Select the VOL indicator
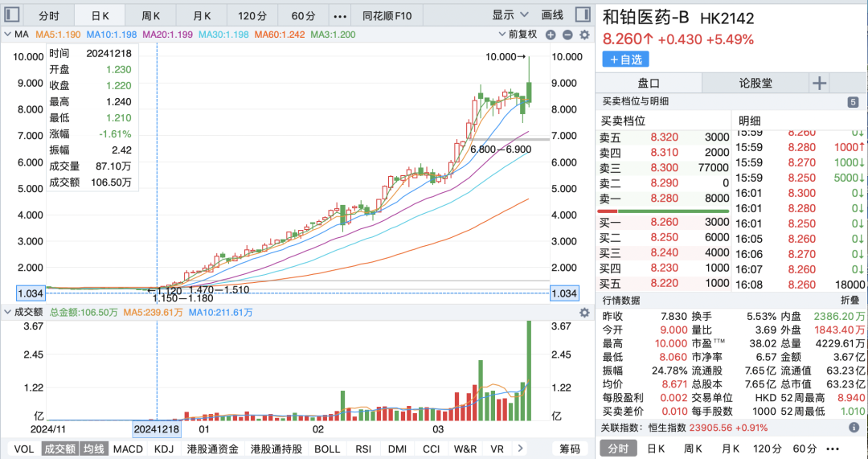This screenshot has width=868, height=459. pyautogui.click(x=23, y=449)
